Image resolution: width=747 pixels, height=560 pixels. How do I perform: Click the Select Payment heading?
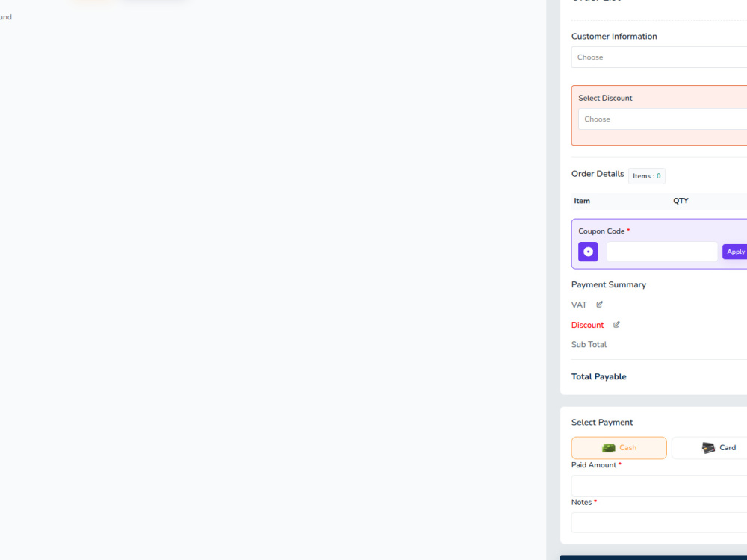601,423
